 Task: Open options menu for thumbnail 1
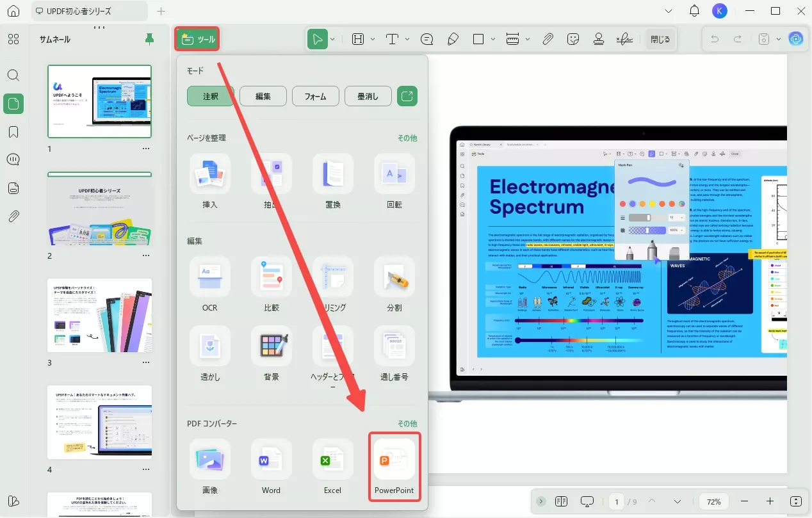coord(146,149)
